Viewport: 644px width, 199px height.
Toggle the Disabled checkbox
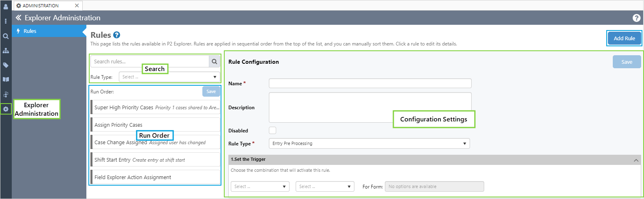(273, 130)
